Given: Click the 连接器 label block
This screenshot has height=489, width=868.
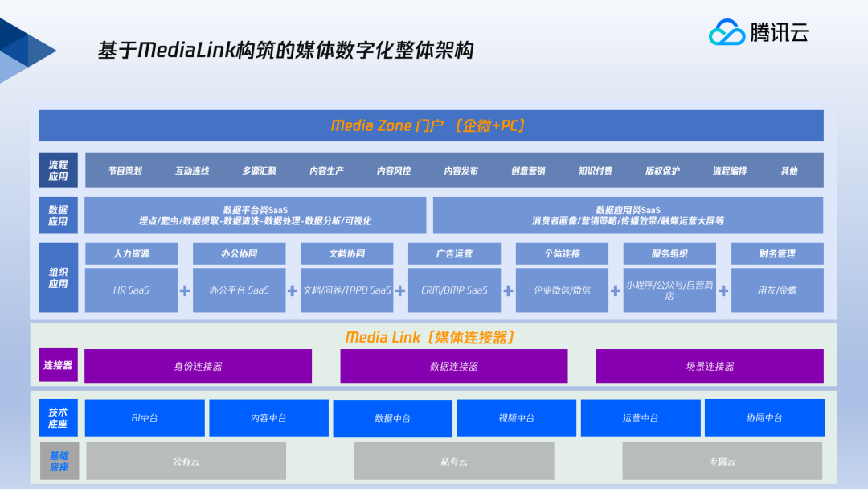Looking at the screenshot, I should [x=58, y=365].
